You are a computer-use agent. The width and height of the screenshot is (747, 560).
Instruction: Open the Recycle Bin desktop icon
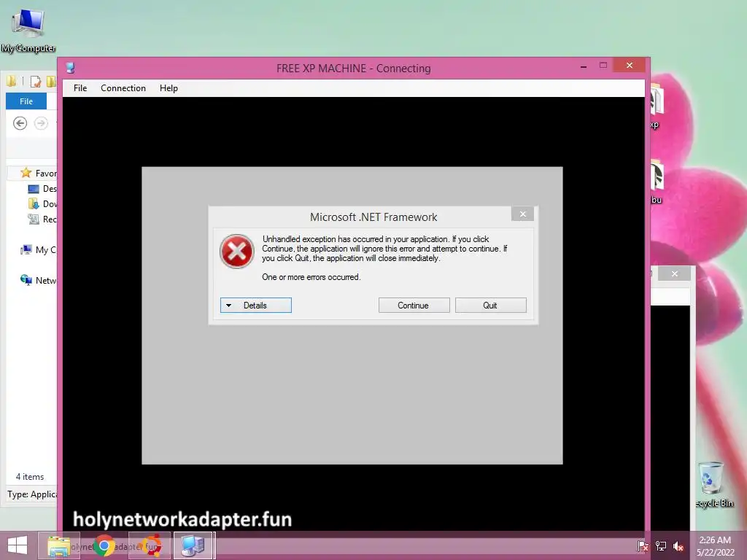[x=713, y=485]
